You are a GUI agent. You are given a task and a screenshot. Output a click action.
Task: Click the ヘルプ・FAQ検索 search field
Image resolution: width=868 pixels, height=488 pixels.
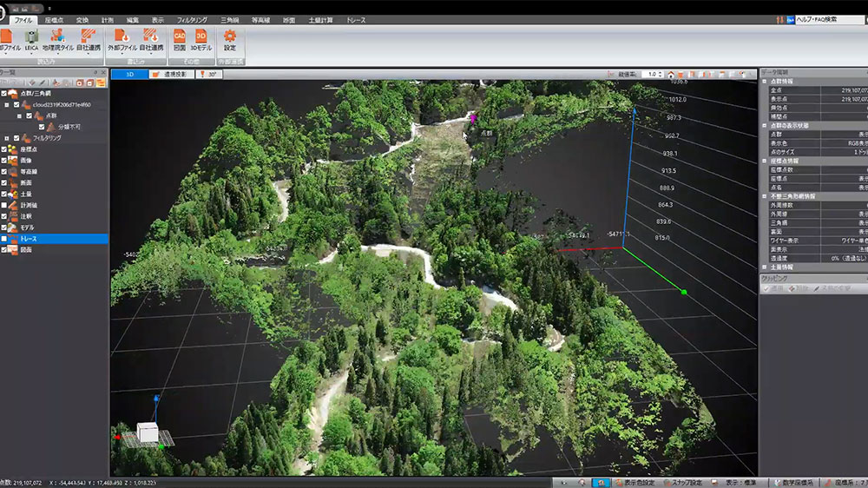pos(825,19)
